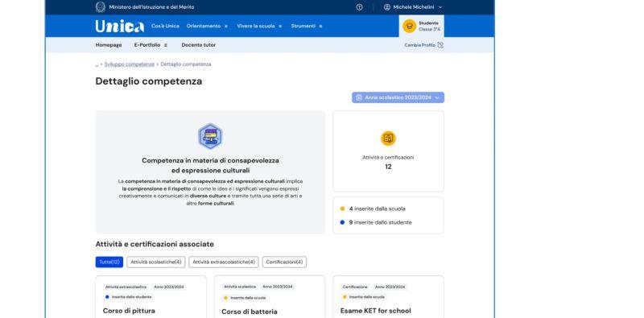Viewport: 644px width, 318px height.
Task: Click the Cambia Profilo switch icon
Action: (x=440, y=45)
